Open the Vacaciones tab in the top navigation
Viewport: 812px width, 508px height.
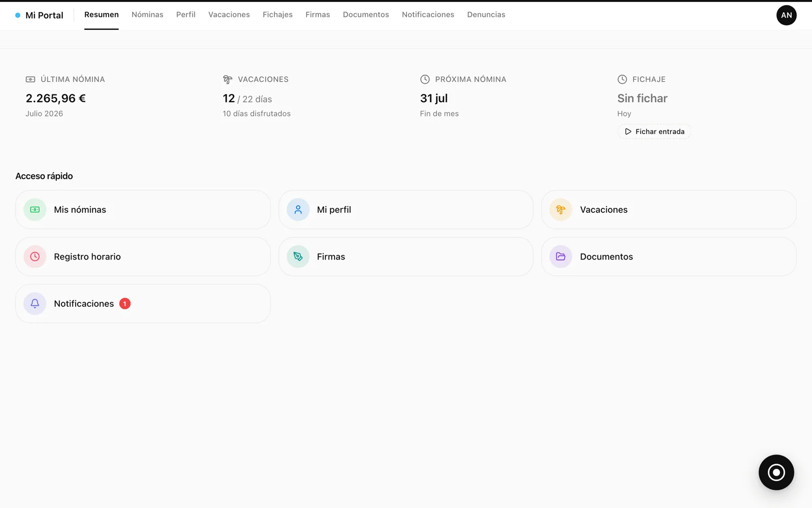pos(229,15)
